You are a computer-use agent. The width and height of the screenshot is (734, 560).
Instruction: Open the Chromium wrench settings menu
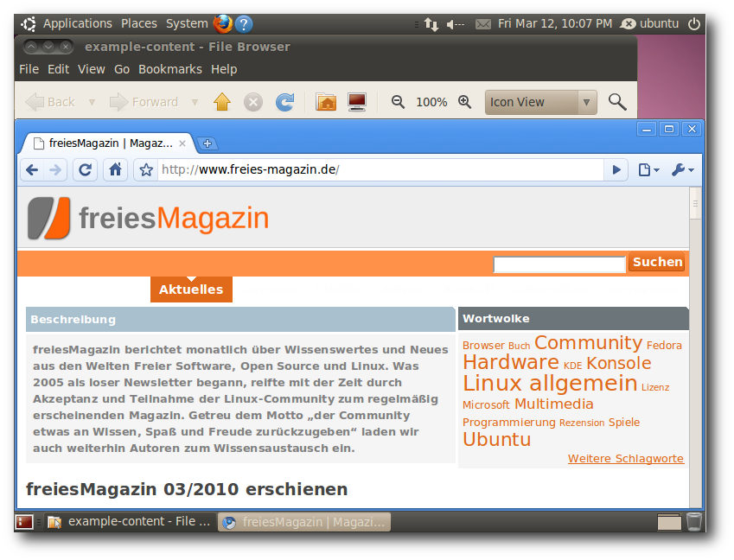pyautogui.click(x=682, y=169)
